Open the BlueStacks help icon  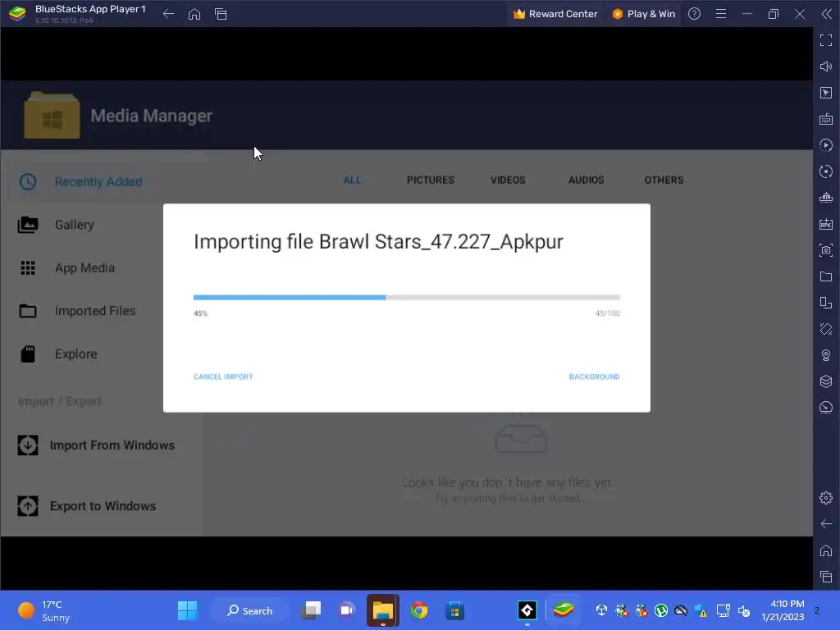coord(694,14)
